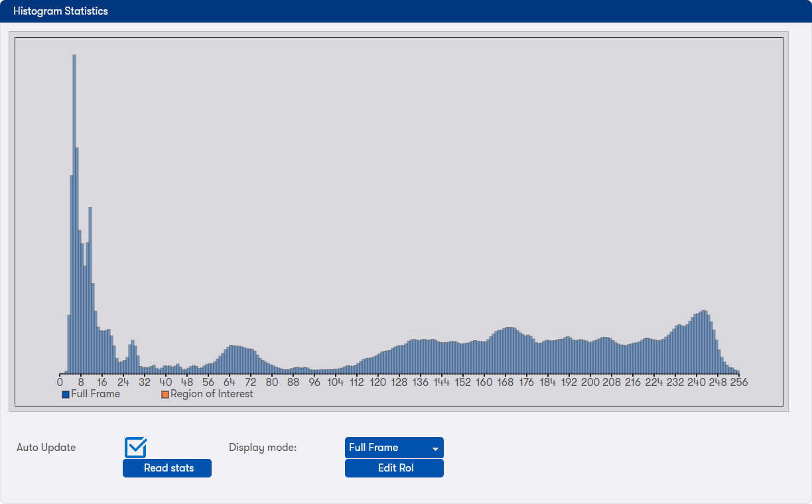
Task: Open the Display mode Full Frame dropdown
Action: pyautogui.click(x=393, y=448)
